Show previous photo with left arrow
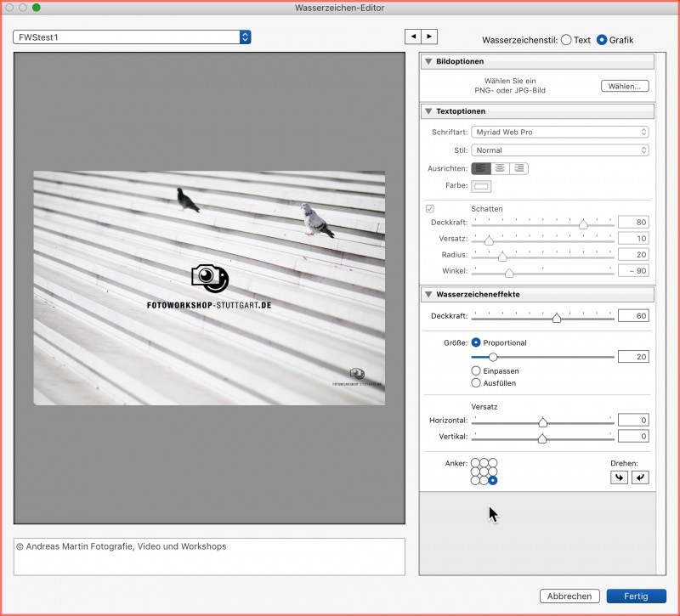680x616 pixels. 413,37
